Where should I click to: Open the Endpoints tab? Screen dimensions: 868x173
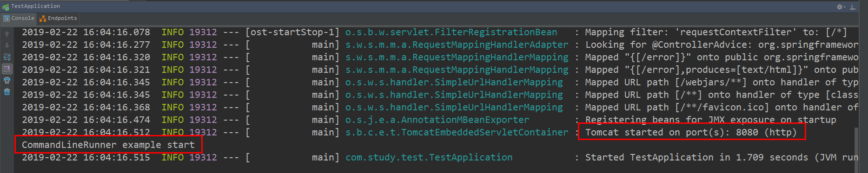58,19
